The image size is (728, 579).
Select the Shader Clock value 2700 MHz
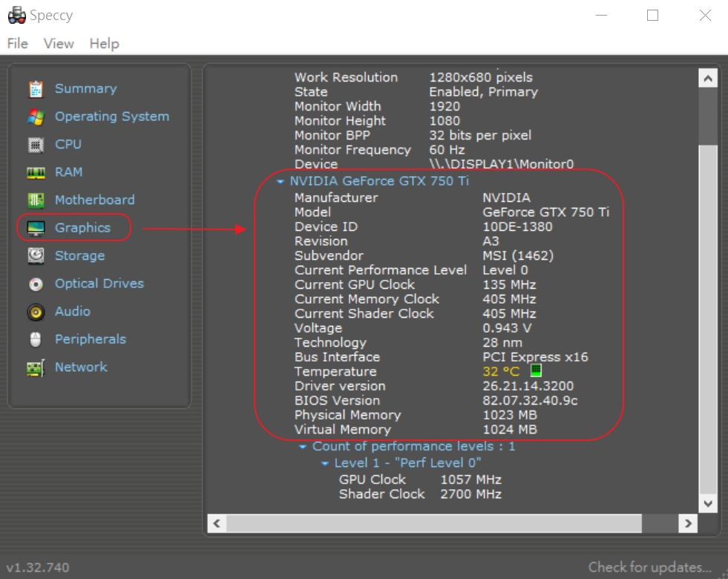click(x=470, y=494)
